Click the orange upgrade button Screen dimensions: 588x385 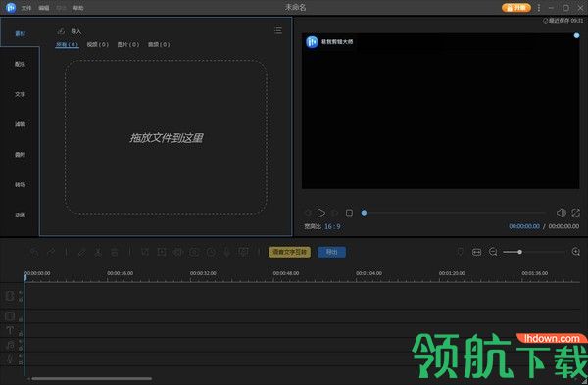pos(516,8)
